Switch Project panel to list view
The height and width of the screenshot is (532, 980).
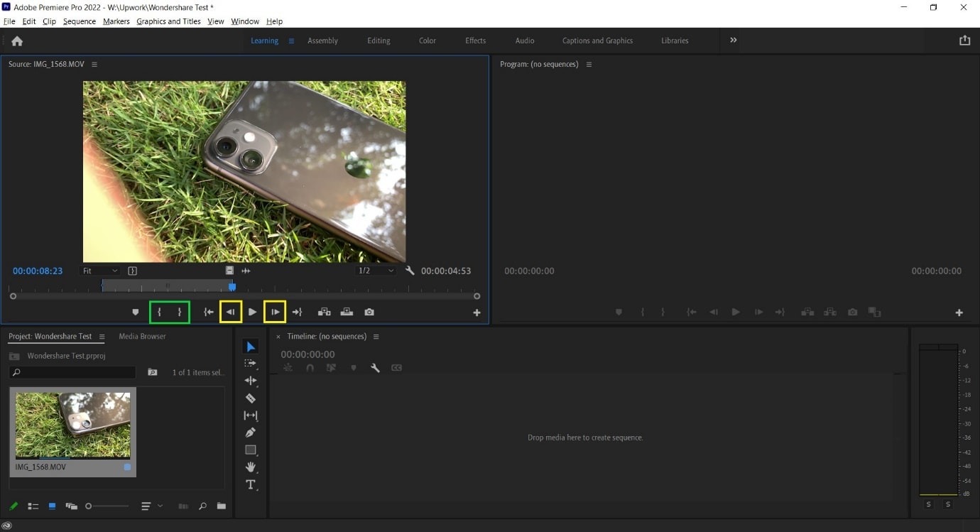pyautogui.click(x=33, y=506)
